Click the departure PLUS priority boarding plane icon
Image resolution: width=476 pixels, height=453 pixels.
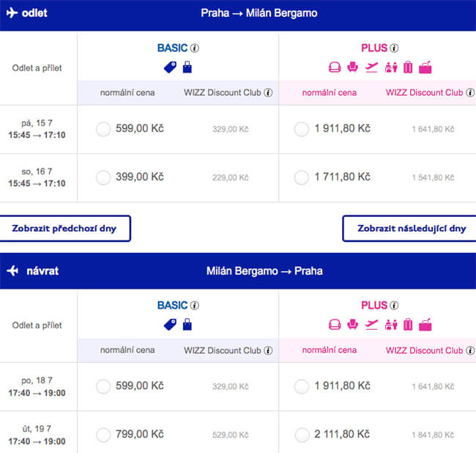(x=371, y=67)
